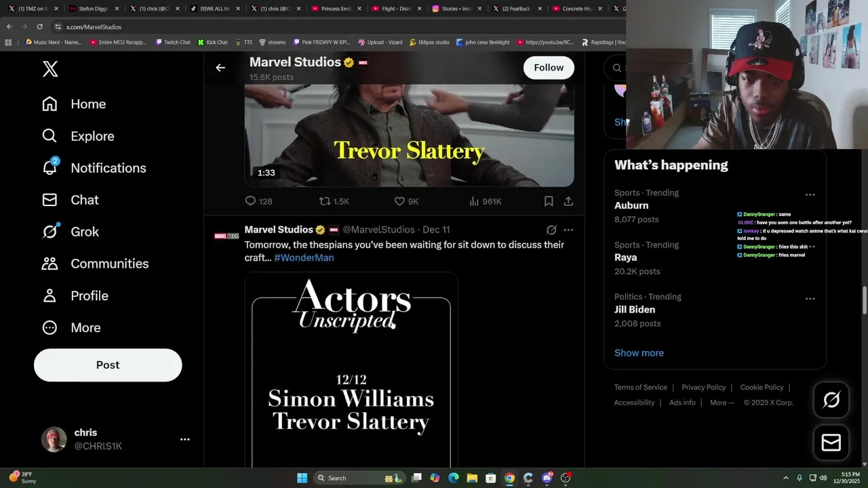This screenshot has width=868, height=488.
Task: Click Show more under What's happening
Action: [x=639, y=352]
